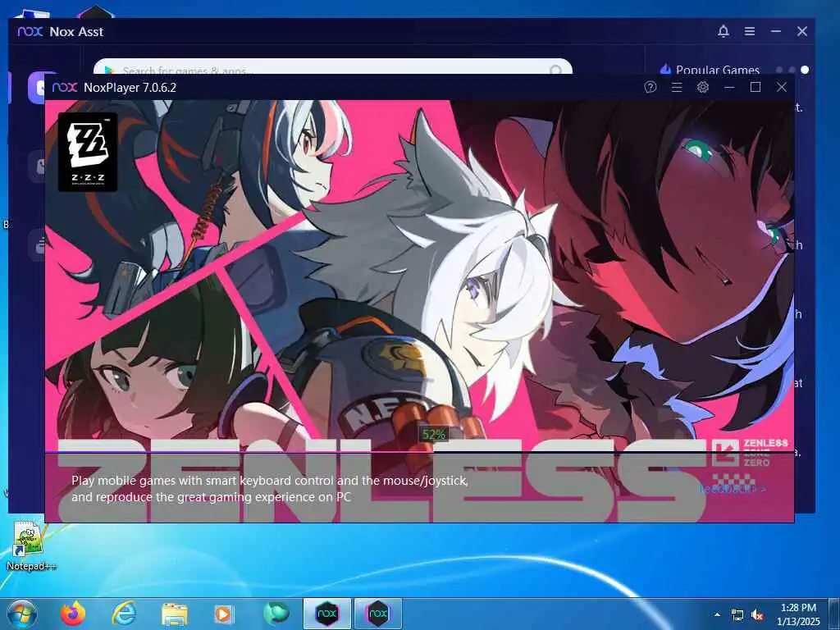Select the active white carousel dot beside Popular Games

pos(805,70)
